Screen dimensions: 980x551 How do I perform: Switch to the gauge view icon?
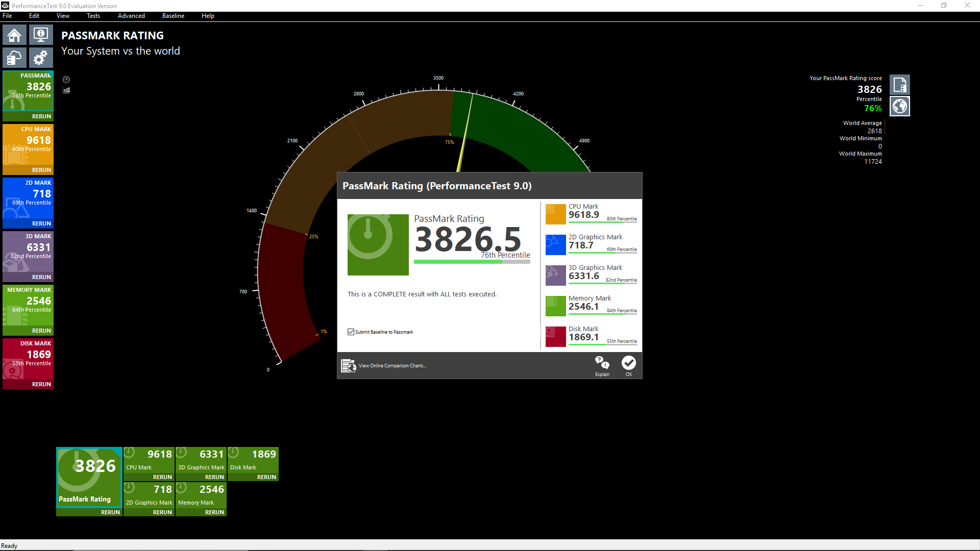(66, 80)
